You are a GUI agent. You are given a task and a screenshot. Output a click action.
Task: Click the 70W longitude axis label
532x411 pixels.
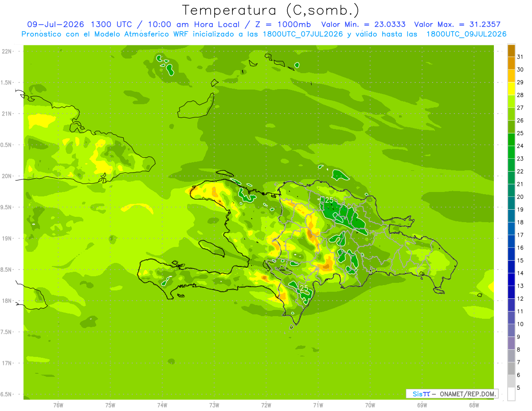pos(370,405)
